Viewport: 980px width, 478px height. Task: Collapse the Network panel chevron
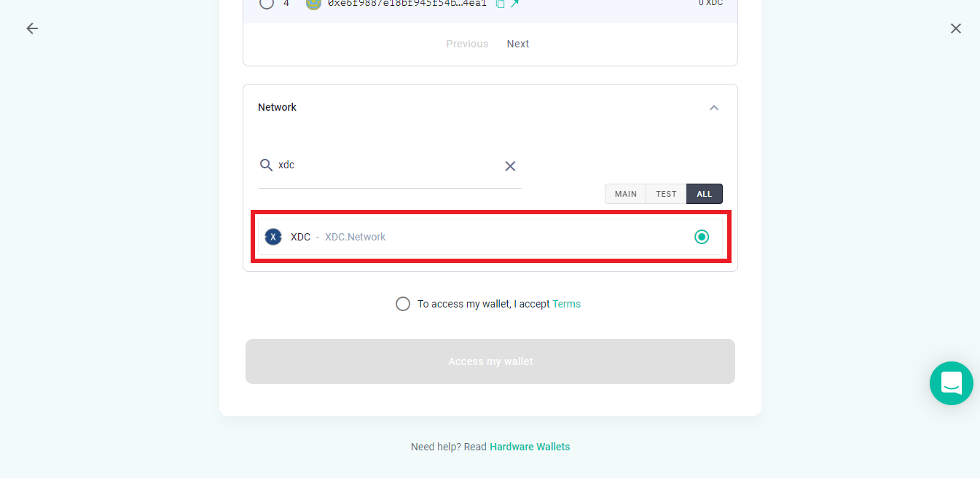coord(714,108)
